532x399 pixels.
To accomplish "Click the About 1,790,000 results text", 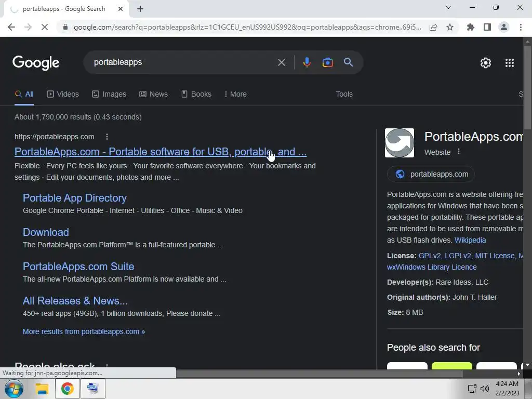I will point(78,117).
